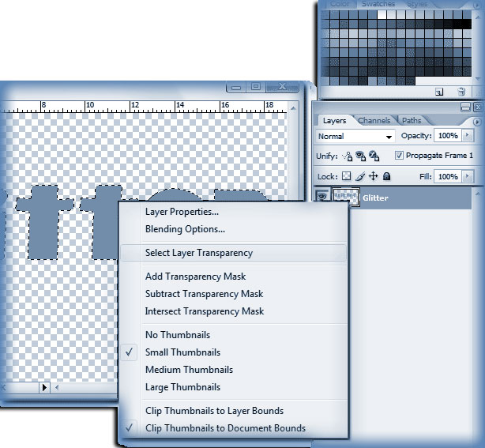485x448 pixels.
Task: Click the Unify layer position icon
Action: coord(348,156)
